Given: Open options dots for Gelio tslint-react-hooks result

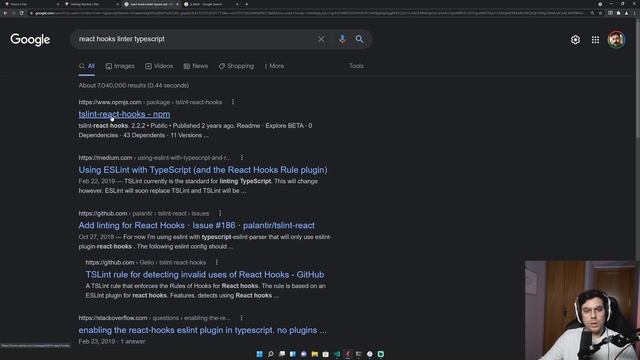Looking at the screenshot, I should [217, 262].
